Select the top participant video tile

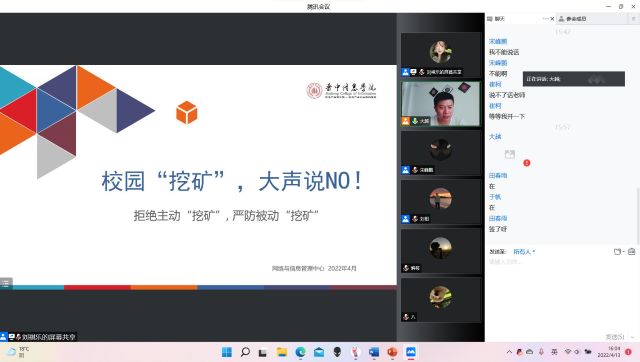tap(440, 55)
